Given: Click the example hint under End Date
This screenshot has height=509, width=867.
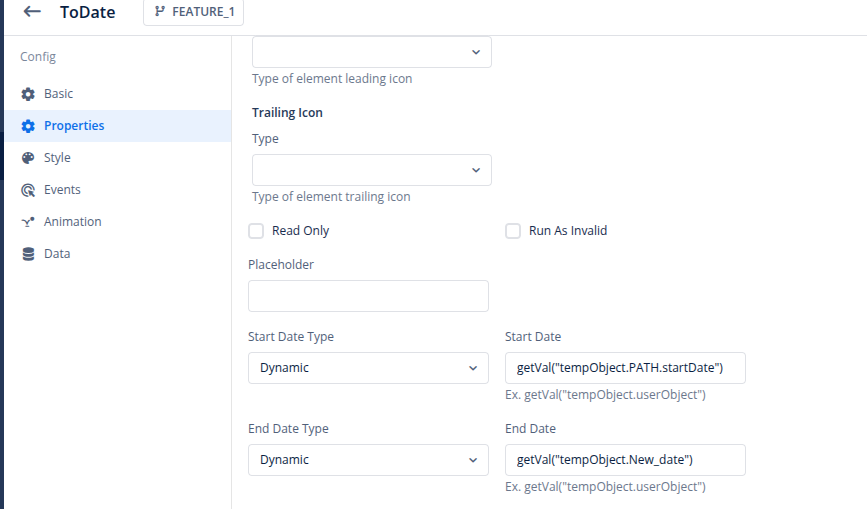Looking at the screenshot, I should pyautogui.click(x=605, y=487).
